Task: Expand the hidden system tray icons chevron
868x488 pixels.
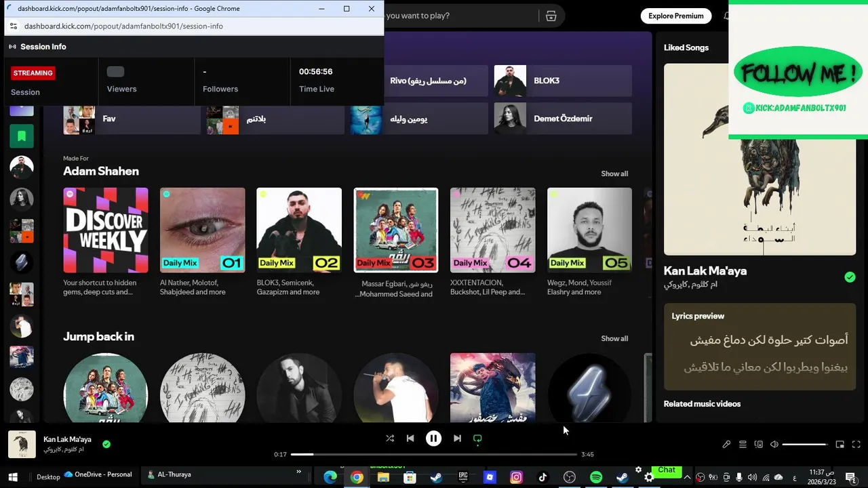Action: [x=687, y=477]
